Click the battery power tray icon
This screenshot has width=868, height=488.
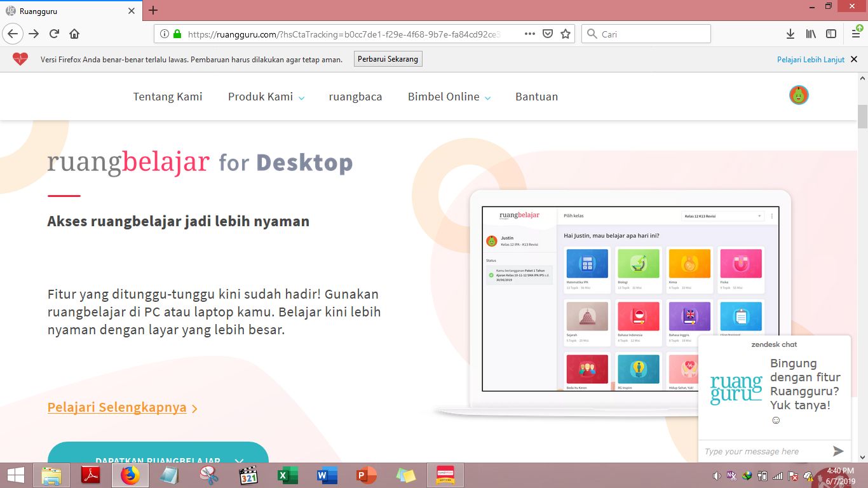(x=763, y=476)
